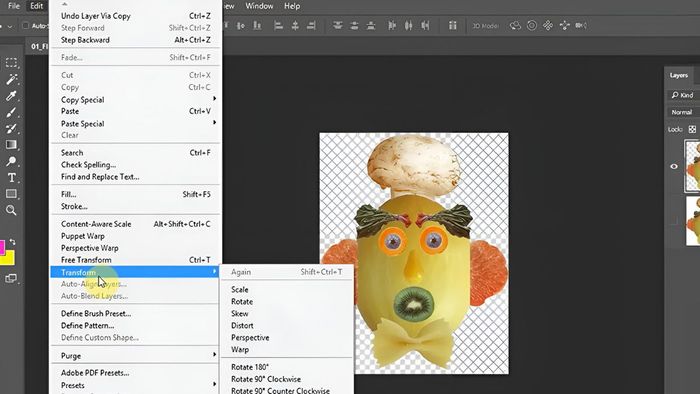Hide the top layer via eye icon
Screen dimensions: 700x394
tap(674, 166)
